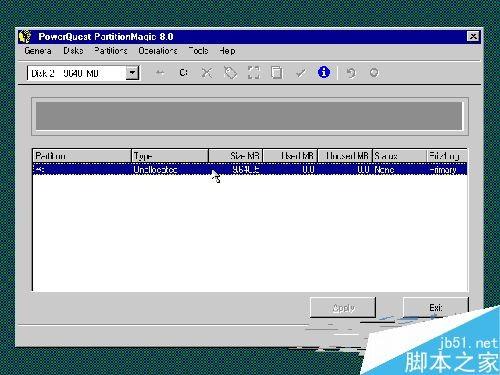The width and height of the screenshot is (500, 375).
Task: Expand the Disk 2 selection dropdown arrow
Action: 132,73
